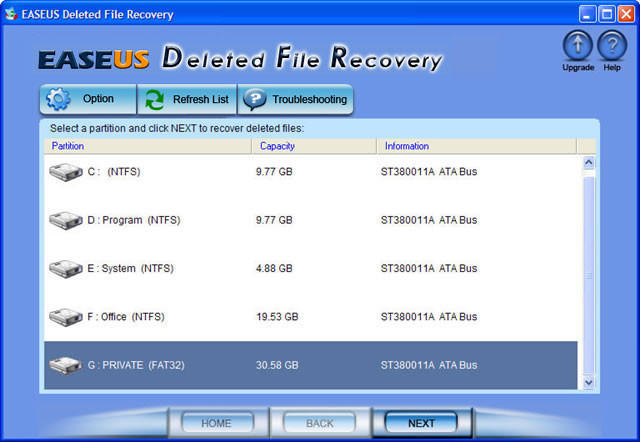
Task: Sort by the Information column header
Action: [476, 146]
